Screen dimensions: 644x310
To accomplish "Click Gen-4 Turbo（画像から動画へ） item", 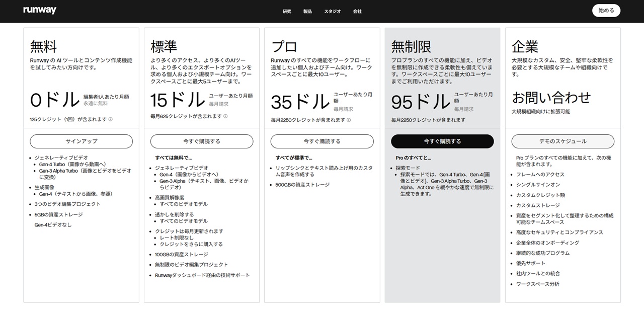I will [x=72, y=164].
